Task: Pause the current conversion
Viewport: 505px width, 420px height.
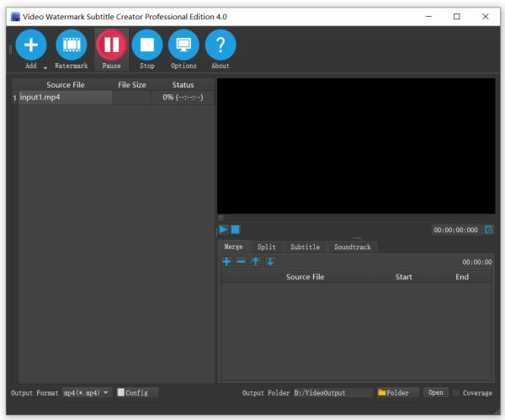Action: click(x=111, y=45)
